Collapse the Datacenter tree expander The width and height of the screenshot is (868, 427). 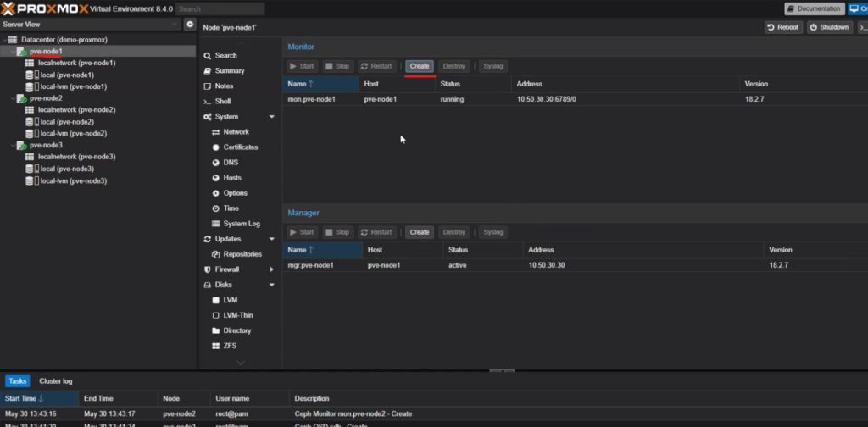tap(5, 40)
